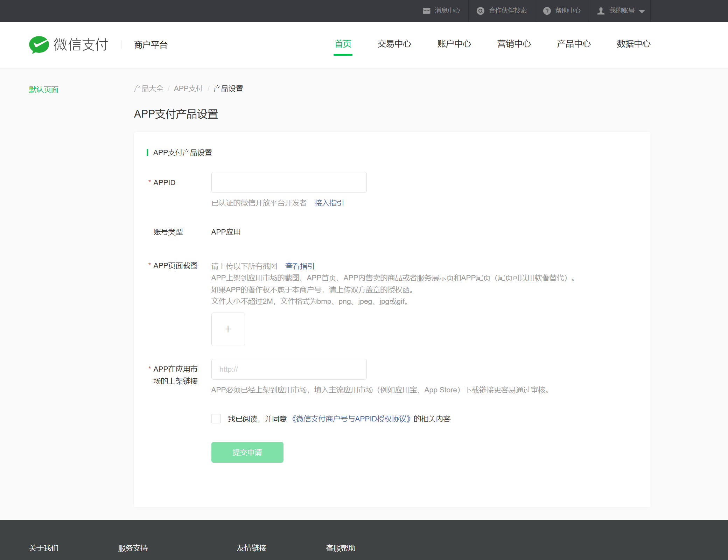Click the 产品设置 breadcrumb text
This screenshot has width=728, height=560.
pos(229,89)
